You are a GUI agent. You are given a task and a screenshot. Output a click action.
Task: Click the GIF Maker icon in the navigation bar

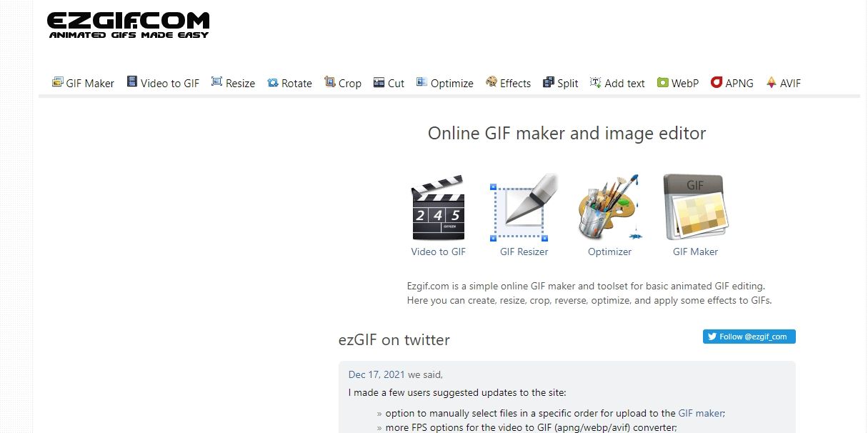click(x=58, y=82)
